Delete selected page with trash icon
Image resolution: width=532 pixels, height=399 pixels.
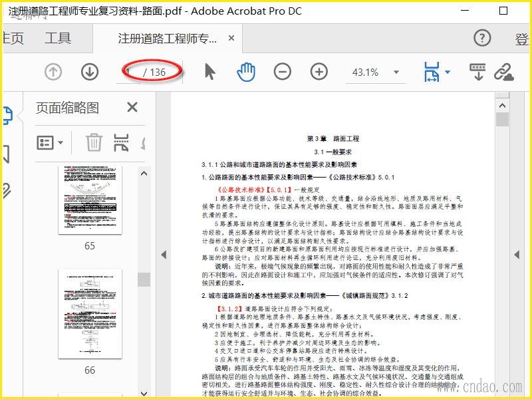tap(94, 142)
